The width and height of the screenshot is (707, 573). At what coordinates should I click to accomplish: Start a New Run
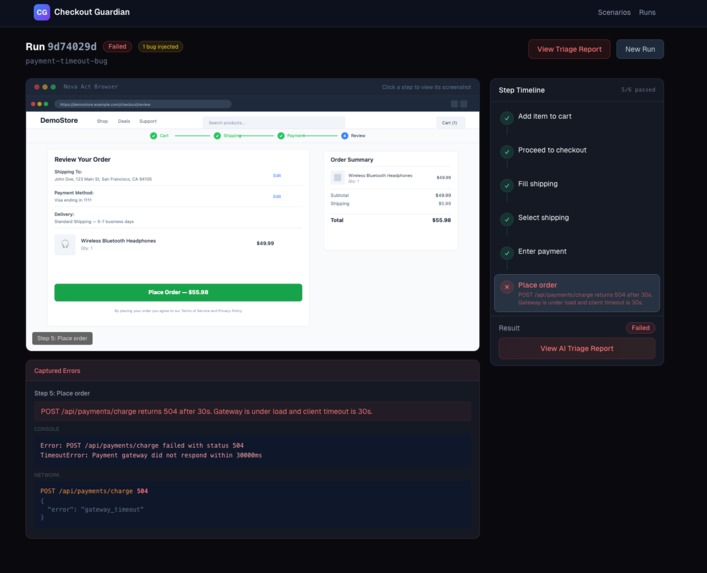coord(640,49)
